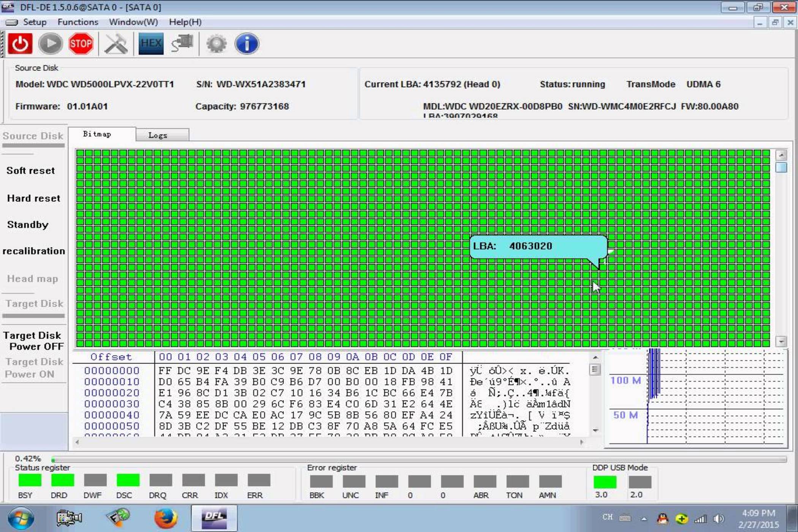Open the green arrow app in taskbar

(x=118, y=518)
